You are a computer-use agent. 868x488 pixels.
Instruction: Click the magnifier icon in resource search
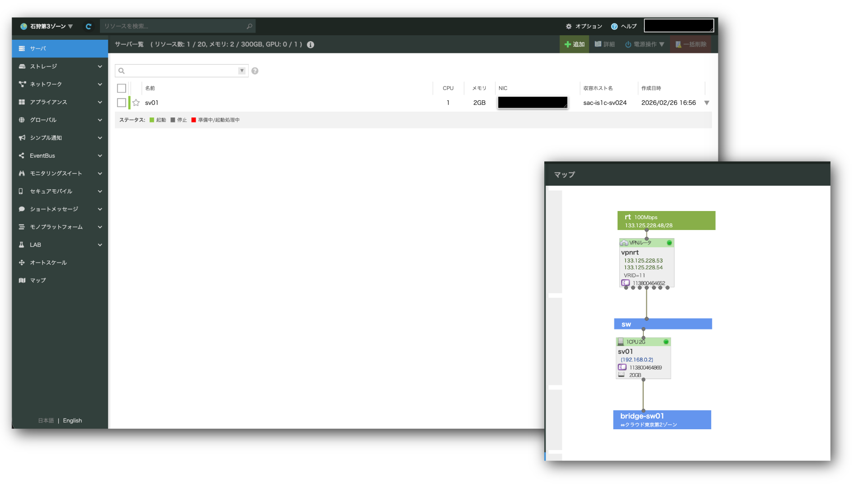[x=249, y=26]
